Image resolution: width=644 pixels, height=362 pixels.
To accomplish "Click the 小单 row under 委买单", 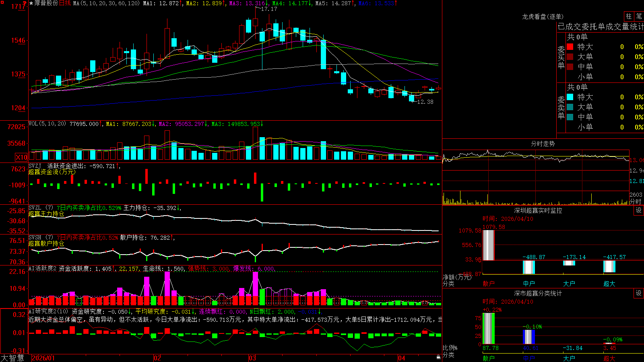I will [605, 77].
